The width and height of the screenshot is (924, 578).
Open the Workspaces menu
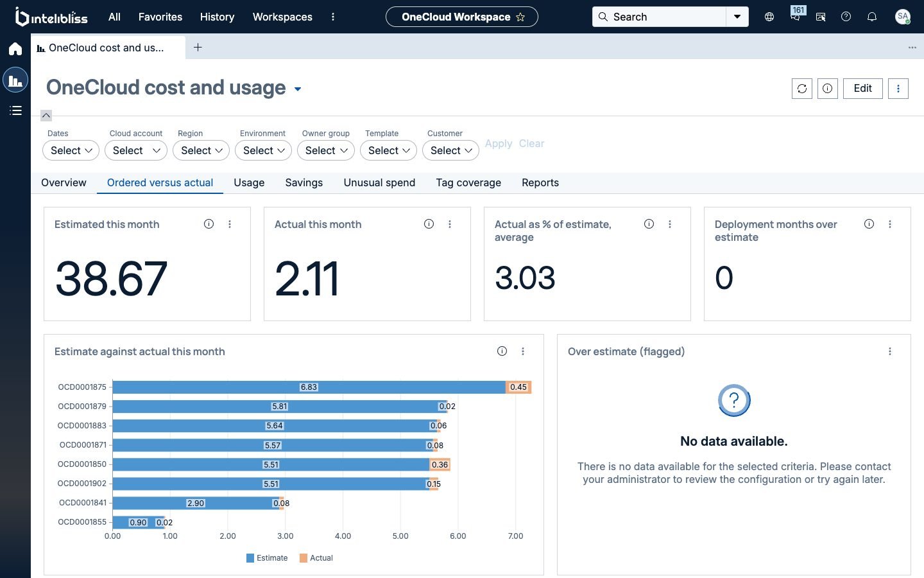(x=282, y=17)
